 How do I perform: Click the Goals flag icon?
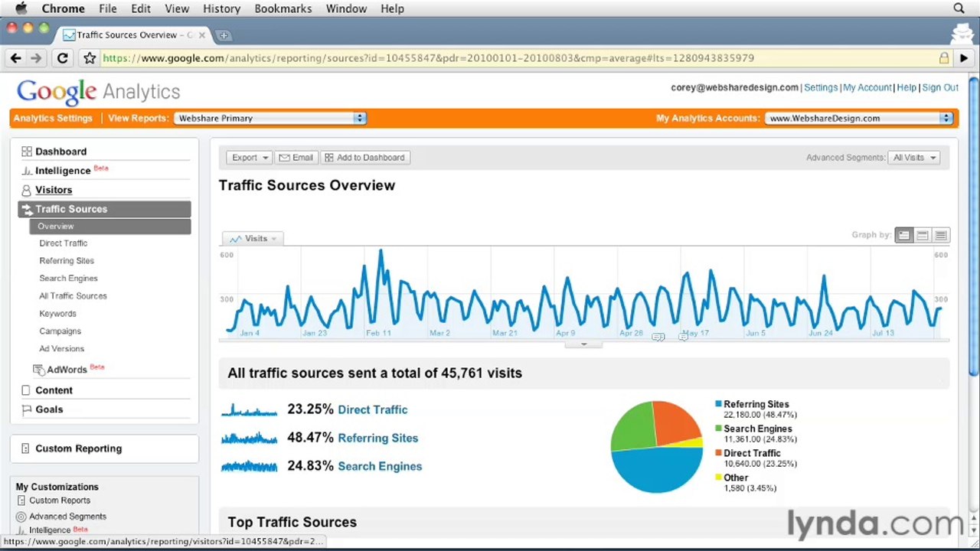27,409
